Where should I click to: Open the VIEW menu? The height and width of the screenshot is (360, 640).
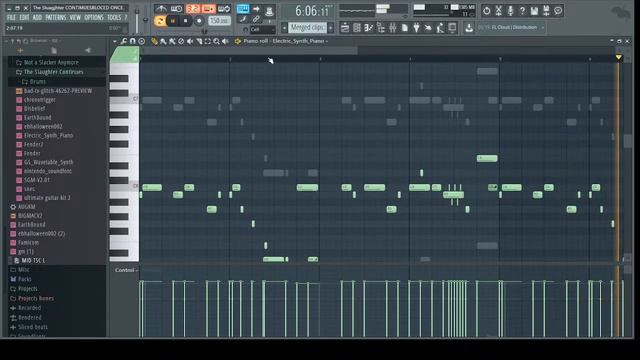(75, 18)
